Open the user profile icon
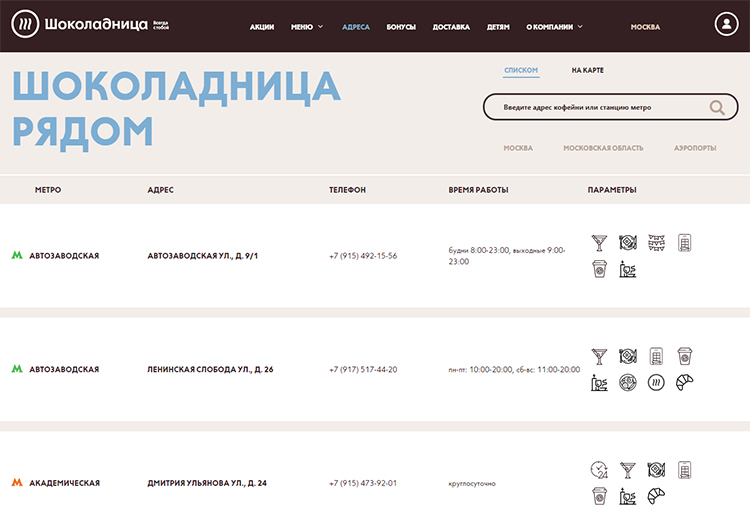This screenshot has width=750, height=512. [726, 23]
